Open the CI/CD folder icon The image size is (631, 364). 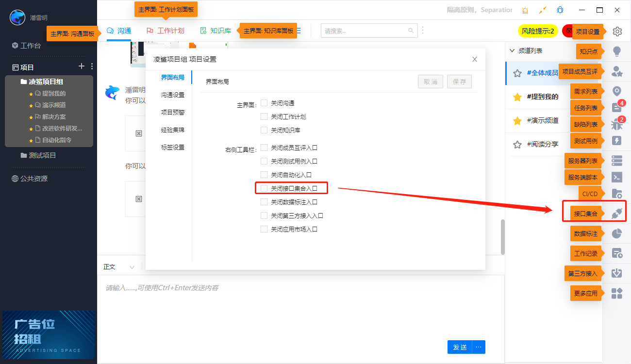[617, 194]
